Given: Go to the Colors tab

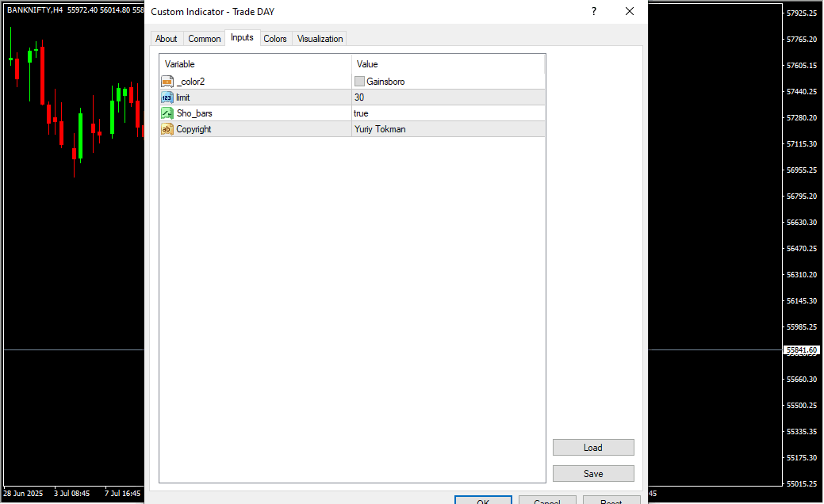Looking at the screenshot, I should [x=275, y=39].
